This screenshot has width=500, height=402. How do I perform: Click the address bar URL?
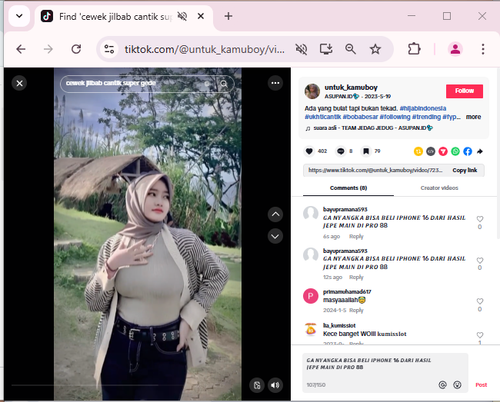coord(204,49)
